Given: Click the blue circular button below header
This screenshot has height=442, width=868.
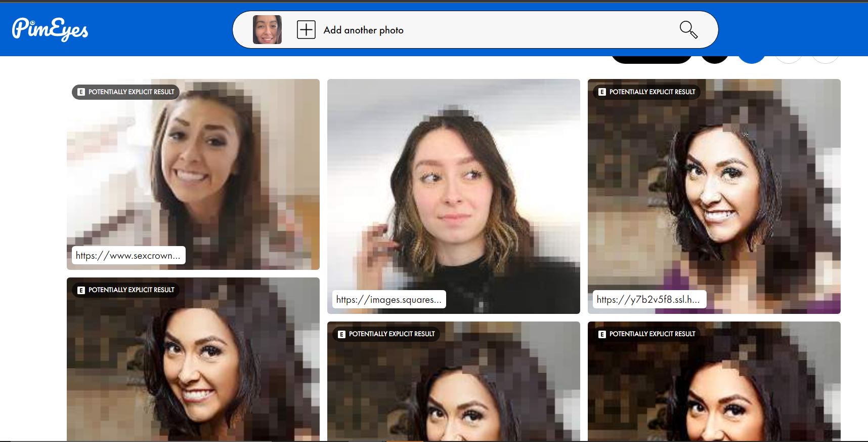Looking at the screenshot, I should point(752,59).
